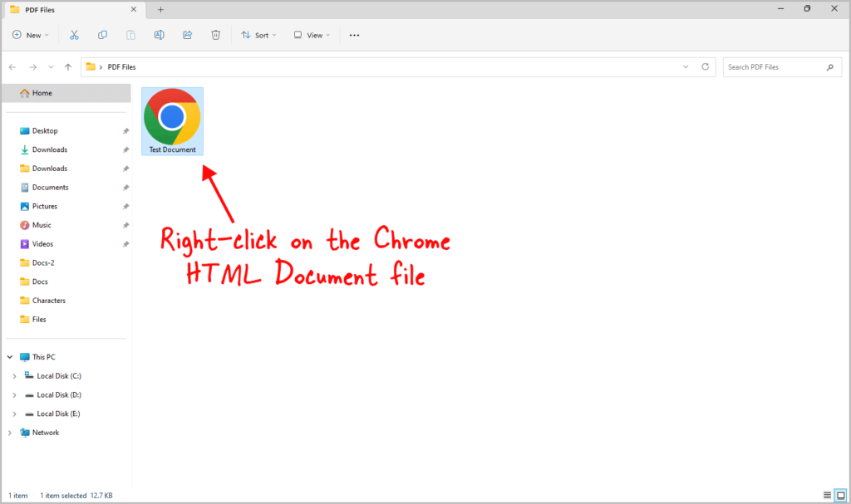Close the PDF Files tab
Screen dimensions: 851x504
[x=134, y=10]
